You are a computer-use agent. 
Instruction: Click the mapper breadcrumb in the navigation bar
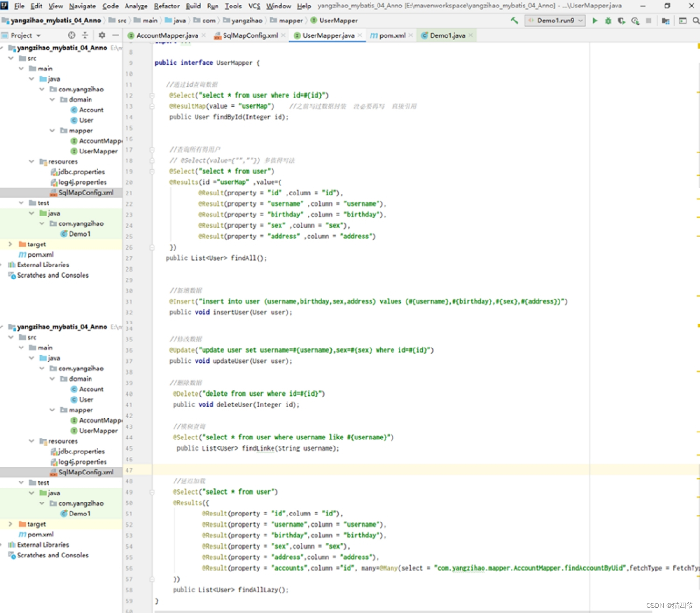pos(290,21)
